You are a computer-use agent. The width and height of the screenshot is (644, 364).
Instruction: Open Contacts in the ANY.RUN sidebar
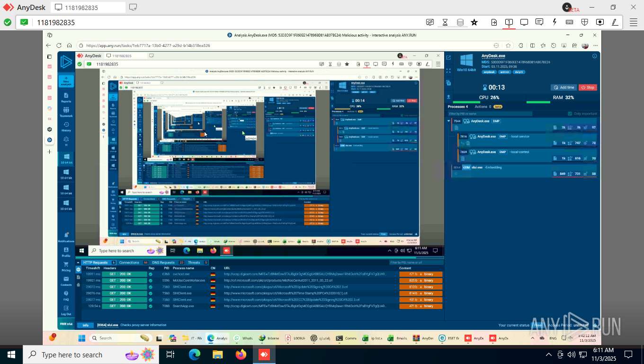coord(66,281)
